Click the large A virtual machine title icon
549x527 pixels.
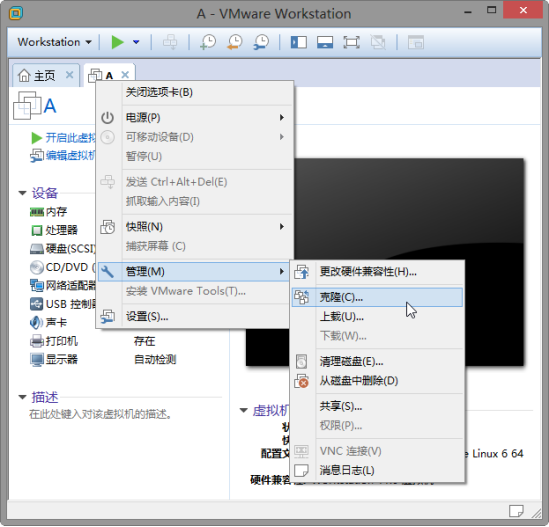point(27,106)
